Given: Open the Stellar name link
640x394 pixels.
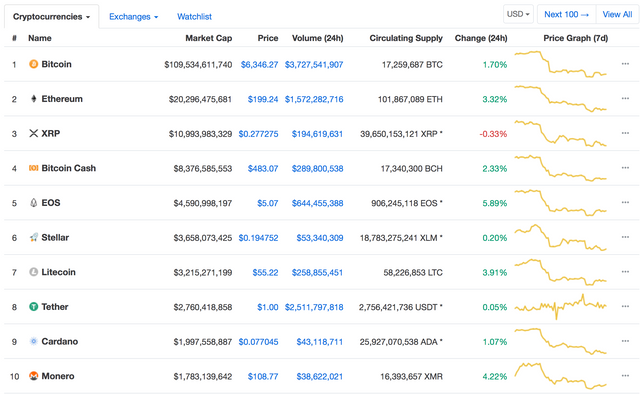Looking at the screenshot, I should tap(55, 237).
